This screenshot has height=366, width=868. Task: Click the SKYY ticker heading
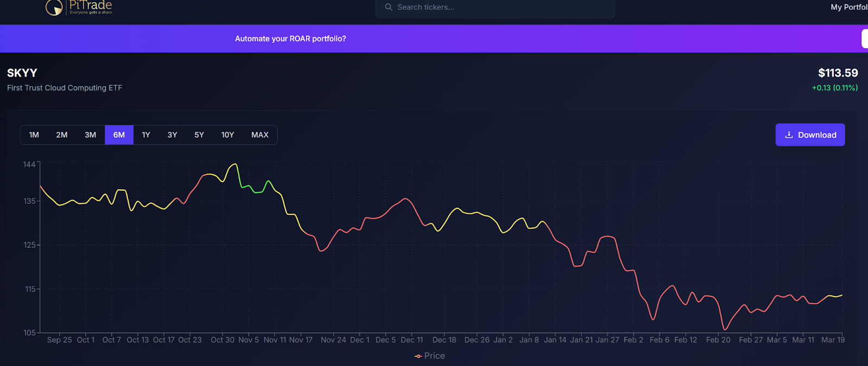pyautogui.click(x=22, y=73)
